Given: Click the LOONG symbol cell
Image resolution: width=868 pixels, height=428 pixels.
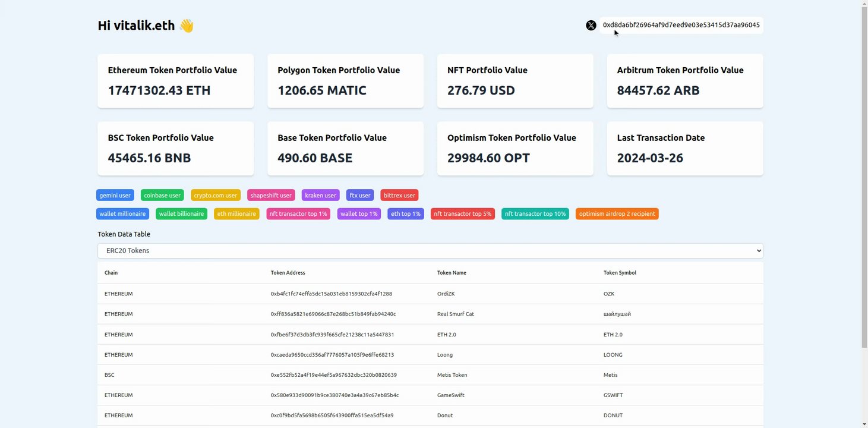Looking at the screenshot, I should (x=613, y=355).
